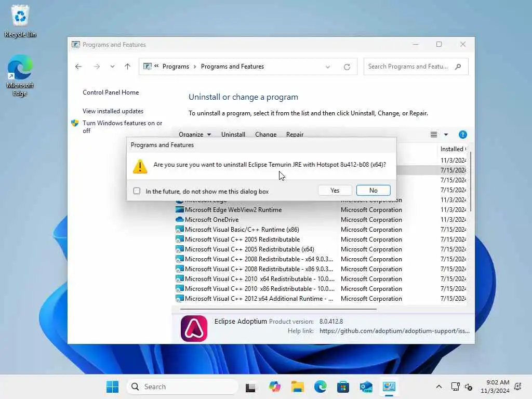Click the Control Panel icon in address bar
Screen dimensions: 532x399
click(x=147, y=66)
